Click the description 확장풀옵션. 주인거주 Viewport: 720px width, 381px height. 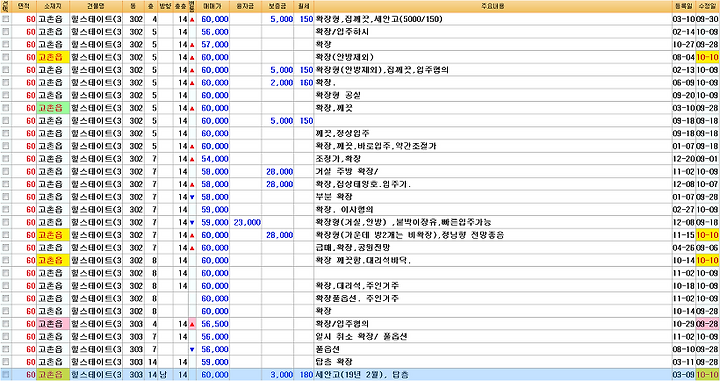[357, 298]
